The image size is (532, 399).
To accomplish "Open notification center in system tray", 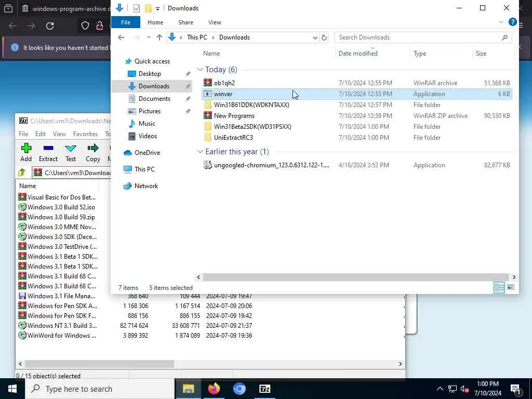I will pos(515,390).
